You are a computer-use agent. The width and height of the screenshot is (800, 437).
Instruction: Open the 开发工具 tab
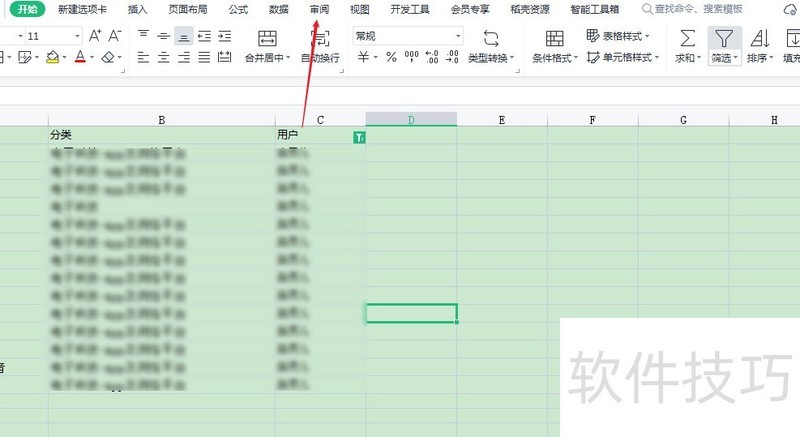click(x=410, y=9)
